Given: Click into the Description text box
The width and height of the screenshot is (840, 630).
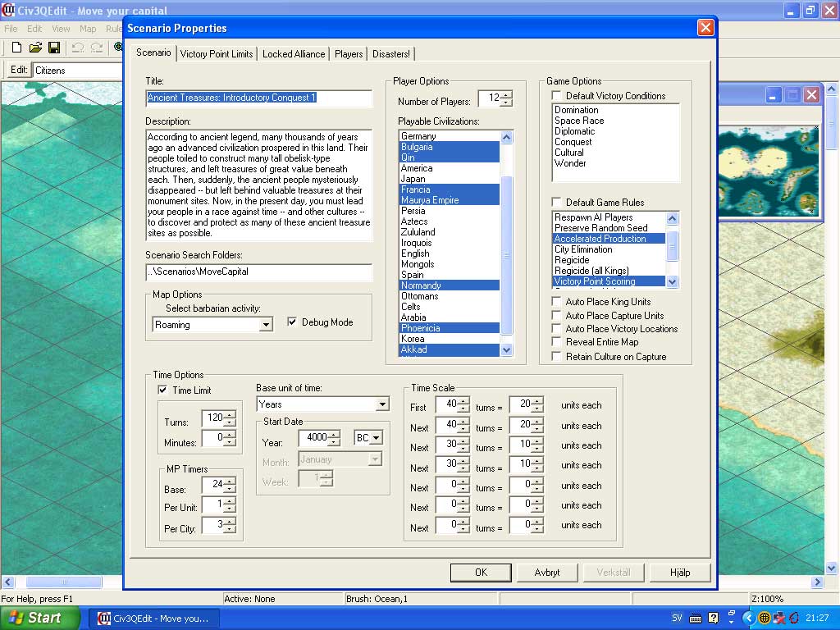Looking at the screenshot, I should (x=258, y=185).
